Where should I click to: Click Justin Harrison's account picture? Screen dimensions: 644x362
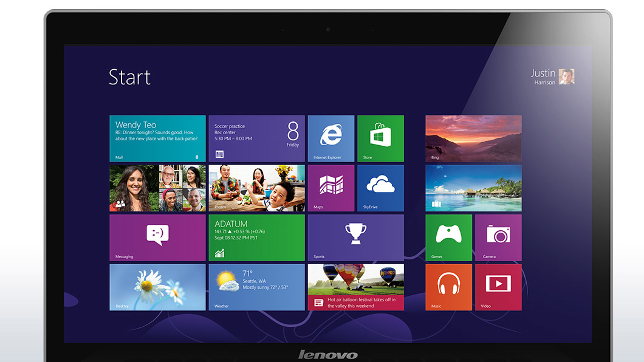pyautogui.click(x=566, y=77)
